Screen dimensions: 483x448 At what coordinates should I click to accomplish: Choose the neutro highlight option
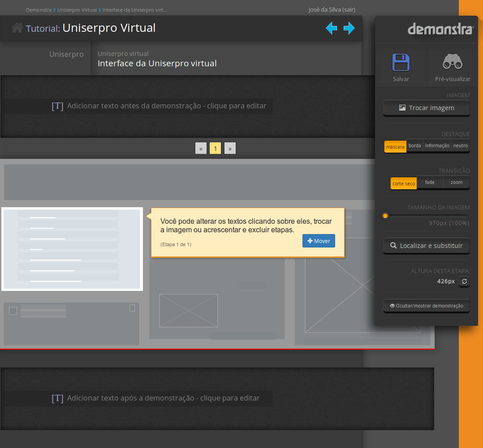click(x=460, y=146)
